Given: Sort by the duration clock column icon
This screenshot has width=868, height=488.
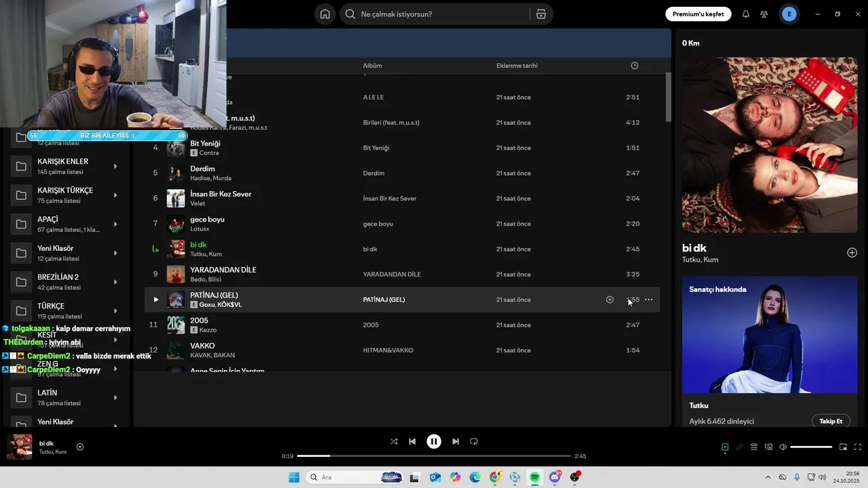Looking at the screenshot, I should (635, 66).
